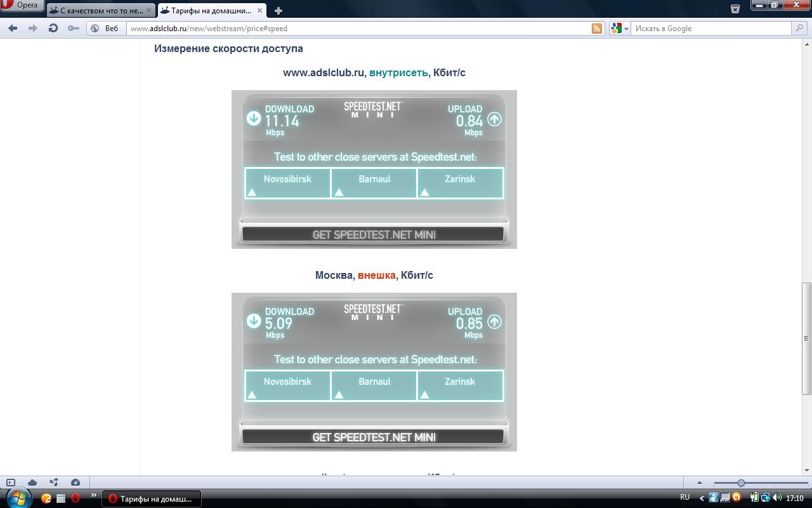Image resolution: width=812 pixels, height=508 pixels.
Task: Click the "внутрисеть" link
Action: point(398,72)
